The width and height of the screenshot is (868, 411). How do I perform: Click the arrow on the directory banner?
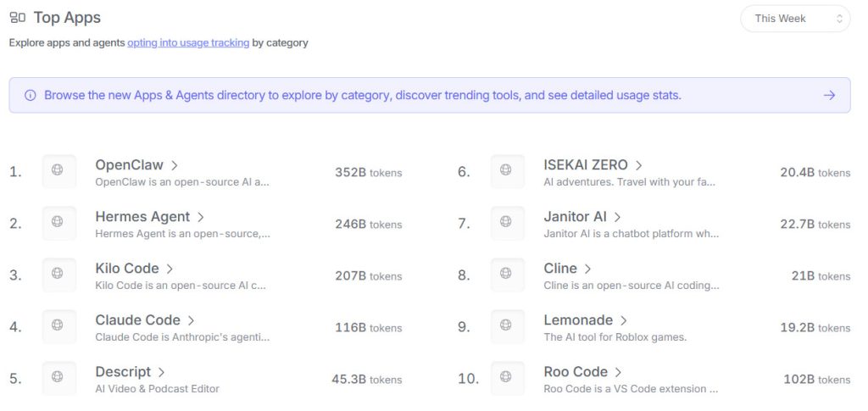point(829,95)
